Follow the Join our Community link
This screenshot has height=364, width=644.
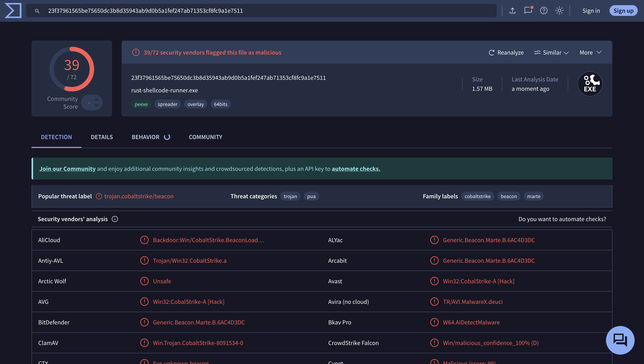tap(67, 169)
